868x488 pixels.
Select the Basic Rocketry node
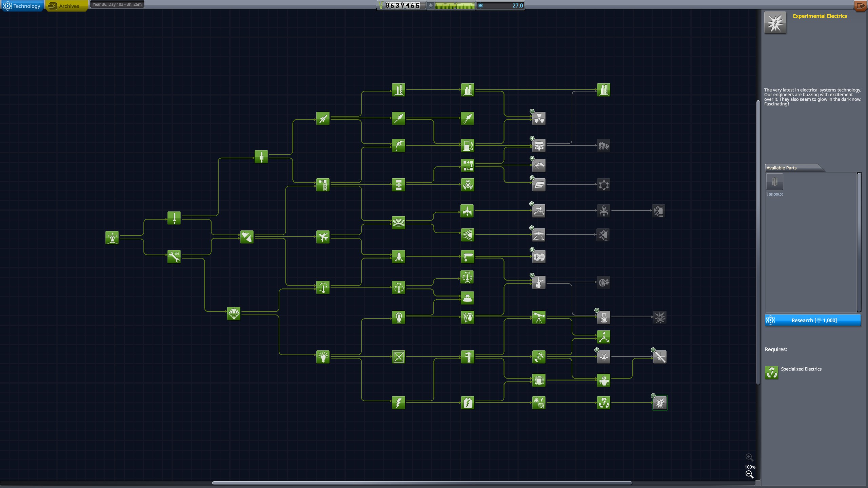tap(174, 218)
